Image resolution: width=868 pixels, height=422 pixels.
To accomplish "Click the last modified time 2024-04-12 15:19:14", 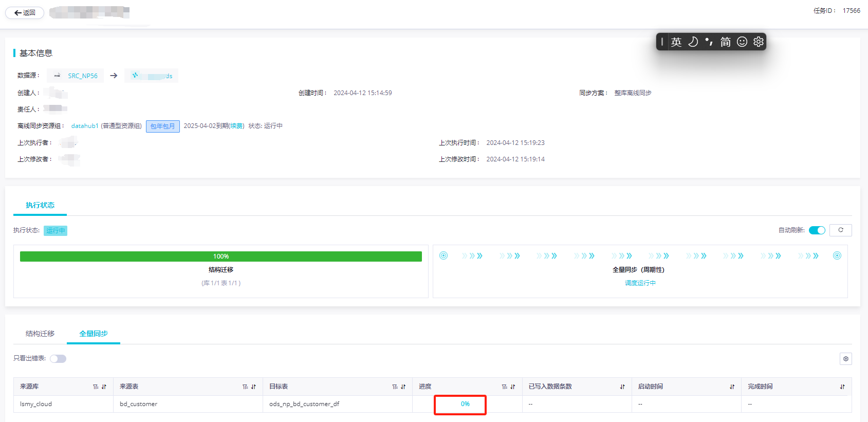I will click(x=515, y=159).
